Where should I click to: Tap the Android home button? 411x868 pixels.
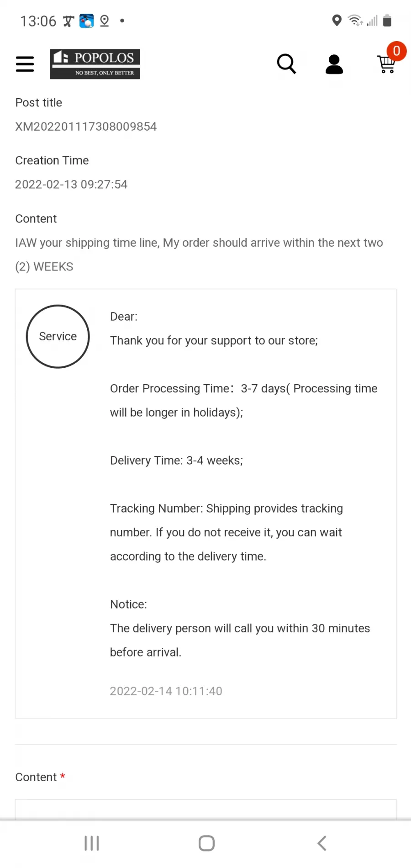pyautogui.click(x=206, y=843)
